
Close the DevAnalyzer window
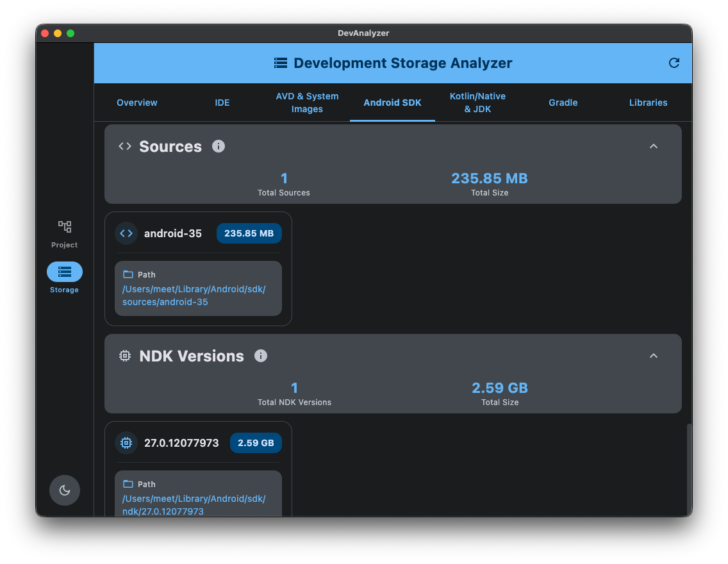(45, 33)
